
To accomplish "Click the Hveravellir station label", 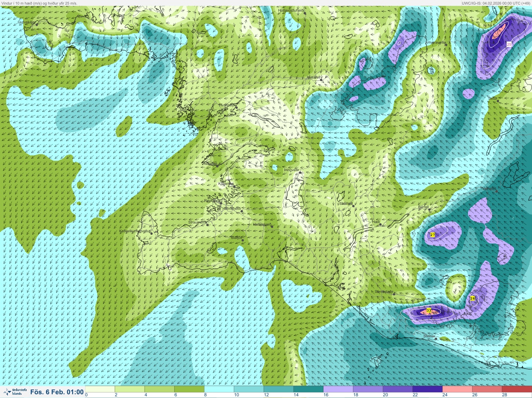I will pyautogui.click(x=437, y=42).
